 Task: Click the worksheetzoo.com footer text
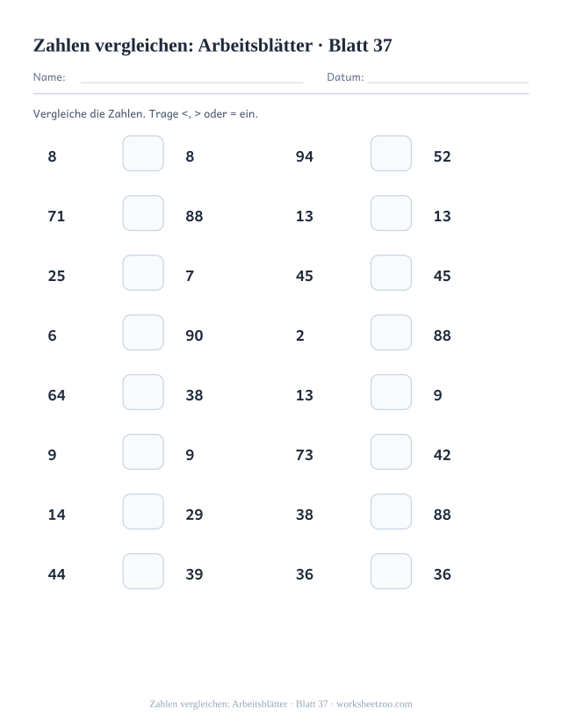(x=374, y=704)
